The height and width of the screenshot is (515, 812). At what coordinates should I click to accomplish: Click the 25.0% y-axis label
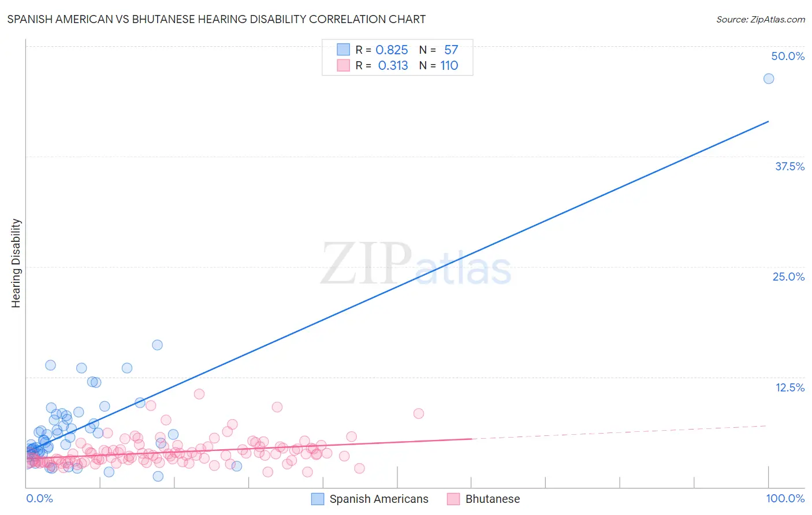(788, 277)
